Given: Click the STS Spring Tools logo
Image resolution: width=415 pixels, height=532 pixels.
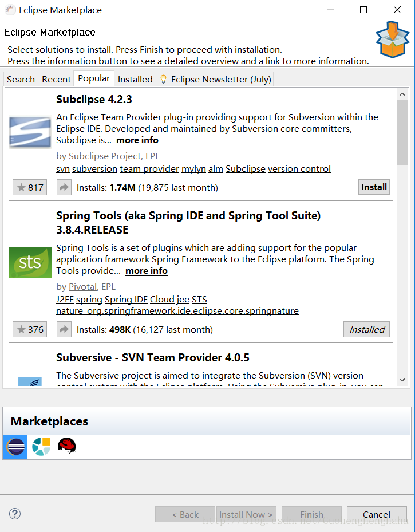Looking at the screenshot, I should tap(30, 263).
